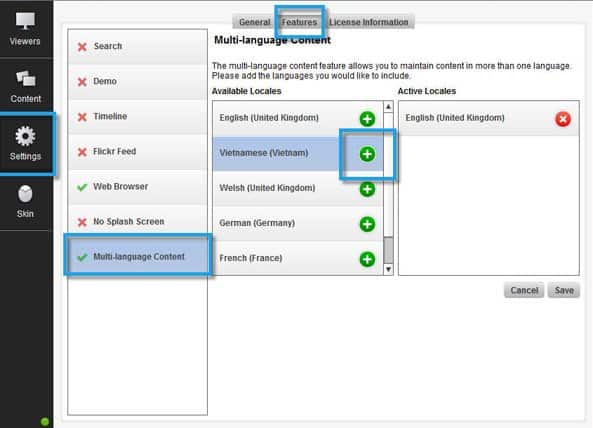593x428 pixels.
Task: Select the Timeline feature item
Action: [138, 116]
